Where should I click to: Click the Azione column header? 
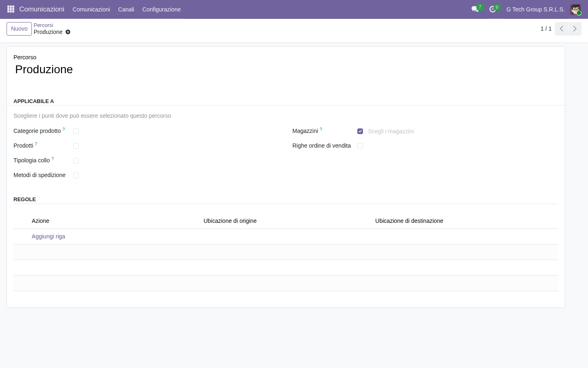point(40,221)
